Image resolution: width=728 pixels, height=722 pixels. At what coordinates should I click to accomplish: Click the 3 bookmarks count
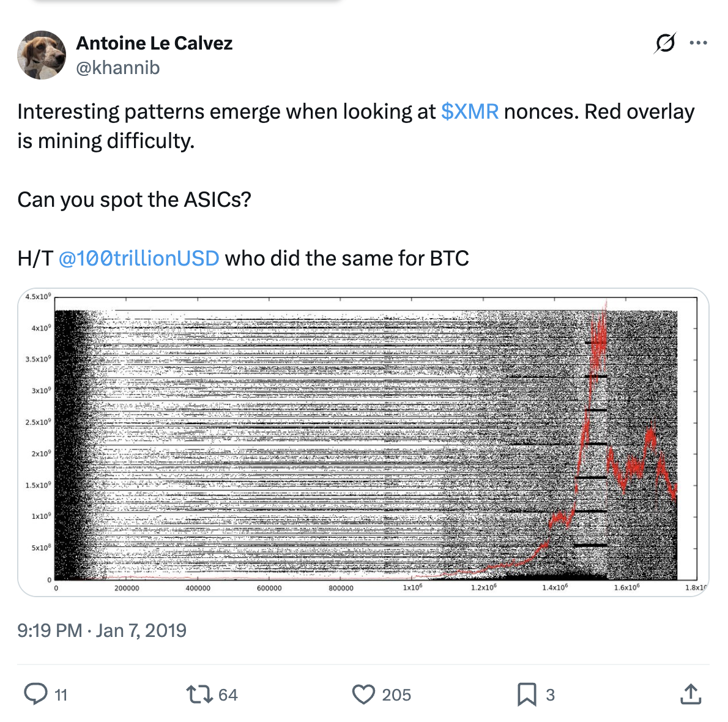(x=550, y=694)
